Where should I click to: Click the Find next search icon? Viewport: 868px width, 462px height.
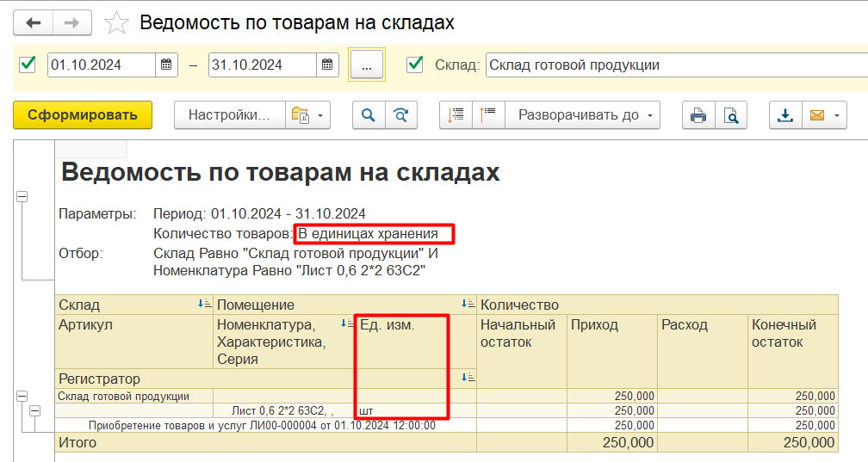pos(400,115)
